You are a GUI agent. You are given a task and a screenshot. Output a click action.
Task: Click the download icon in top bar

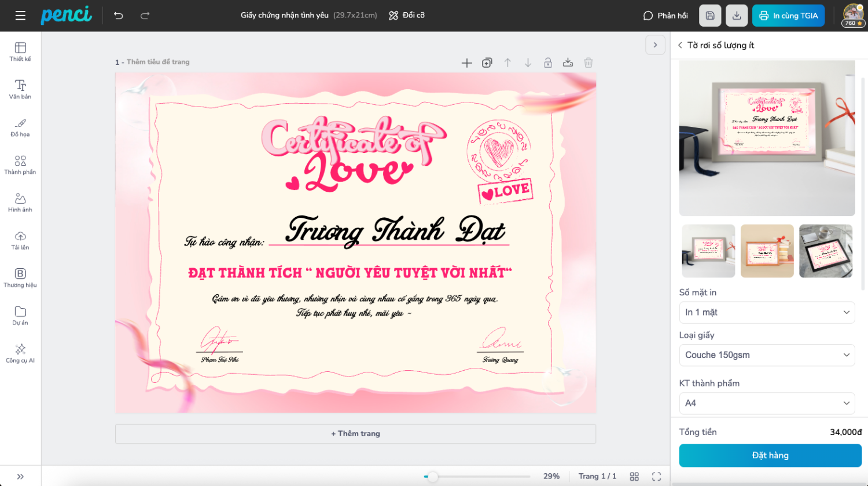point(737,16)
